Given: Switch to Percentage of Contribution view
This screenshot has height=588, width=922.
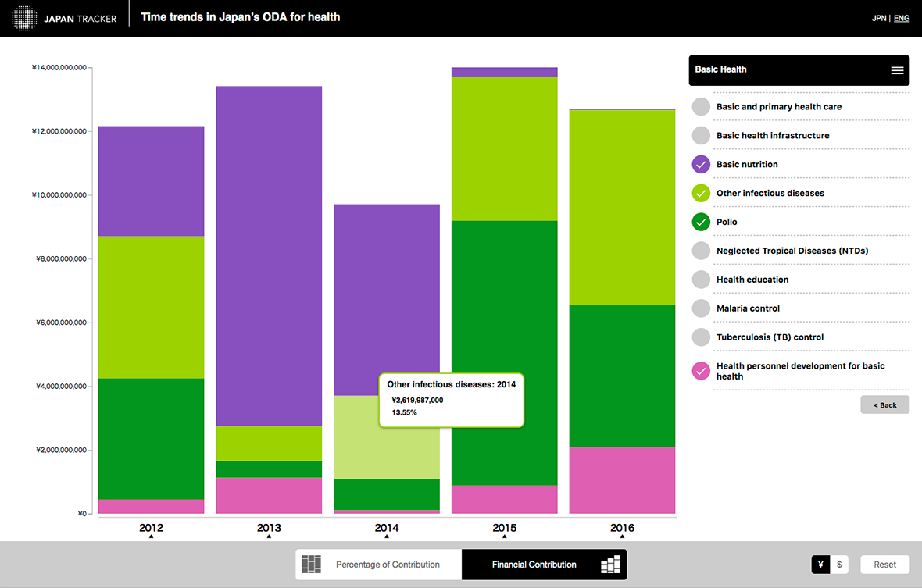Looking at the screenshot, I should point(388,565).
